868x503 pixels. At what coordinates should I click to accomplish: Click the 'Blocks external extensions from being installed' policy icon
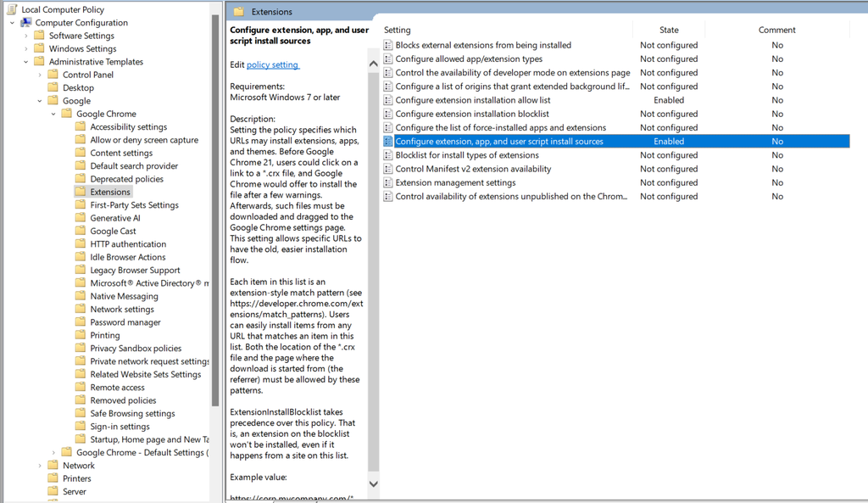point(388,45)
